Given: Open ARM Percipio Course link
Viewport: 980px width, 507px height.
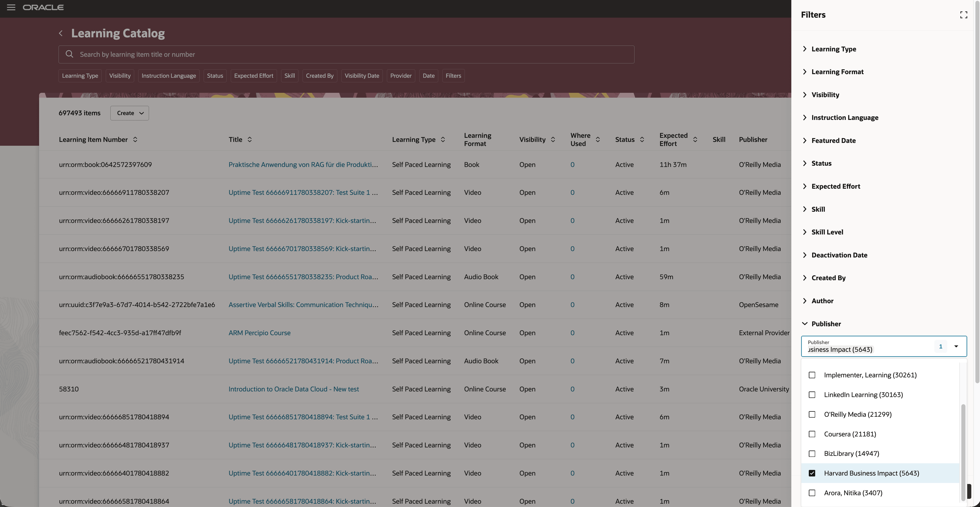Looking at the screenshot, I should point(259,333).
